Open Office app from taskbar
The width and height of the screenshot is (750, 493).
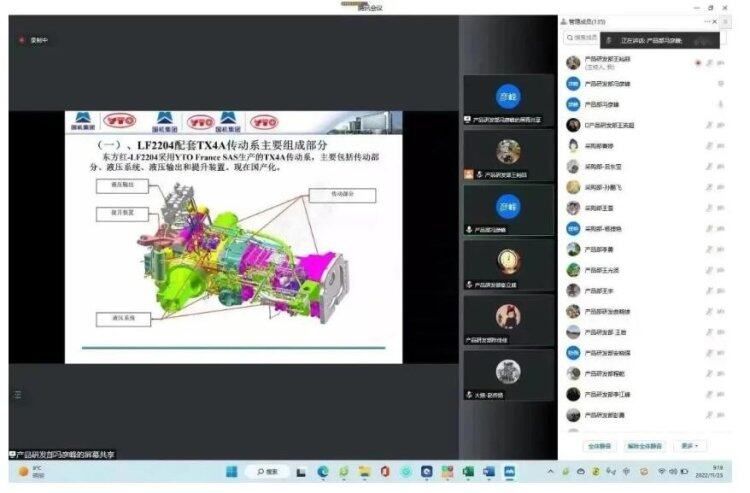coord(385,472)
